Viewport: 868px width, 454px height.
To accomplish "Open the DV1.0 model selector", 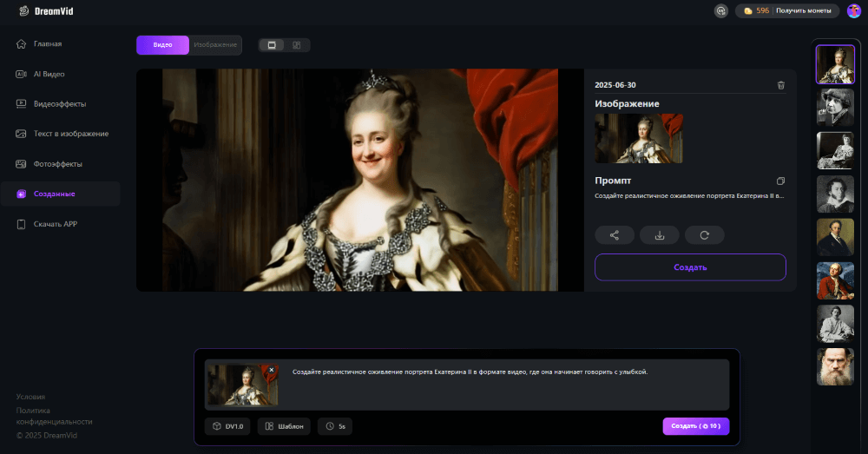I will click(227, 426).
